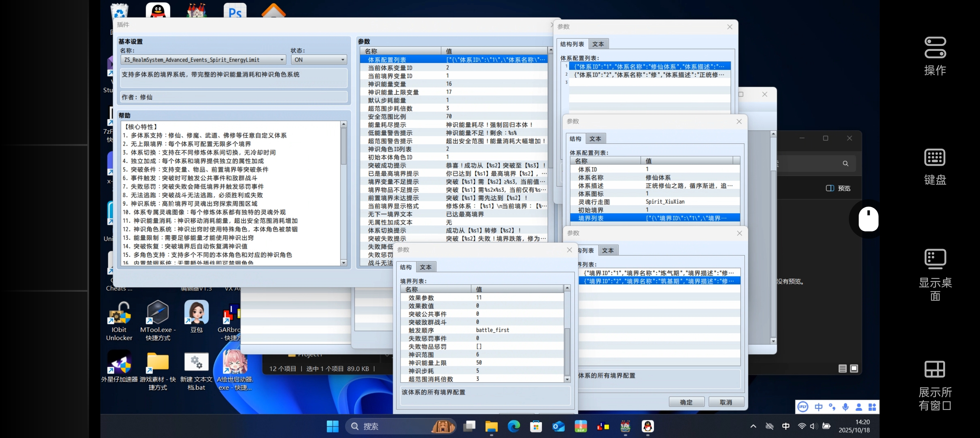Open the 键盘 keyboard icon
This screenshot has width=980, height=438.
click(x=935, y=166)
